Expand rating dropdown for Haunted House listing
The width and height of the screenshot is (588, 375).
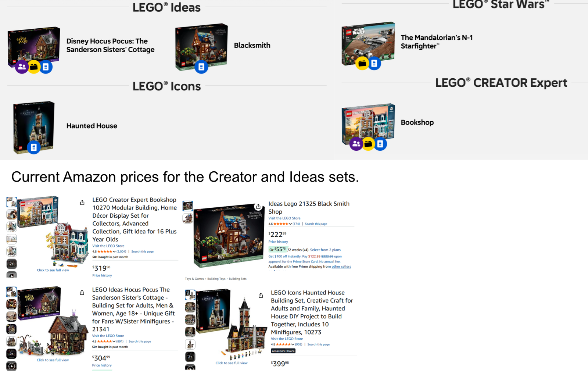(x=293, y=344)
